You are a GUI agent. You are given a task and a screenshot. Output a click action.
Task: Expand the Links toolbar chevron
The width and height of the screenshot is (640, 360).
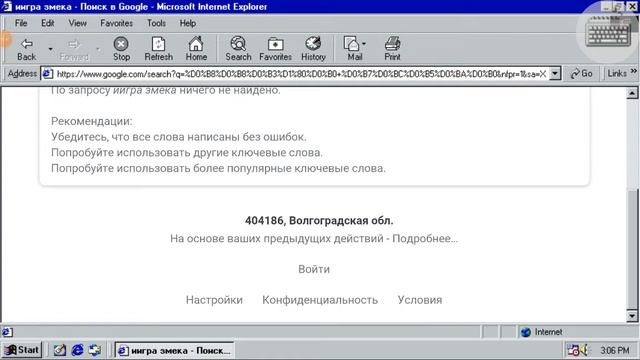633,71
